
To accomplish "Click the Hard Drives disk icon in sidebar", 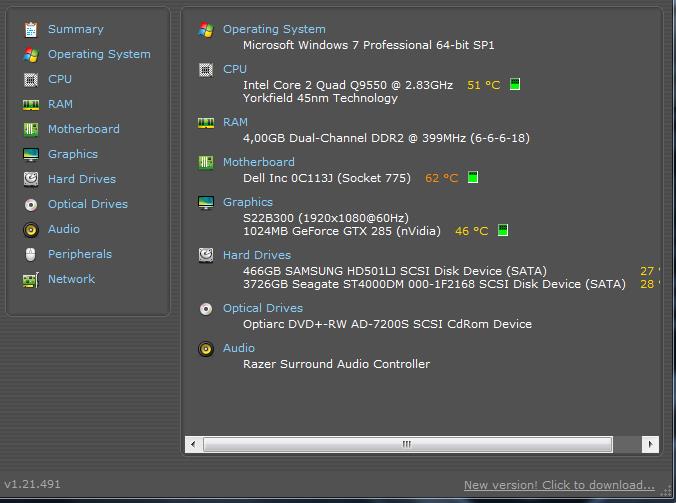I will [31, 179].
